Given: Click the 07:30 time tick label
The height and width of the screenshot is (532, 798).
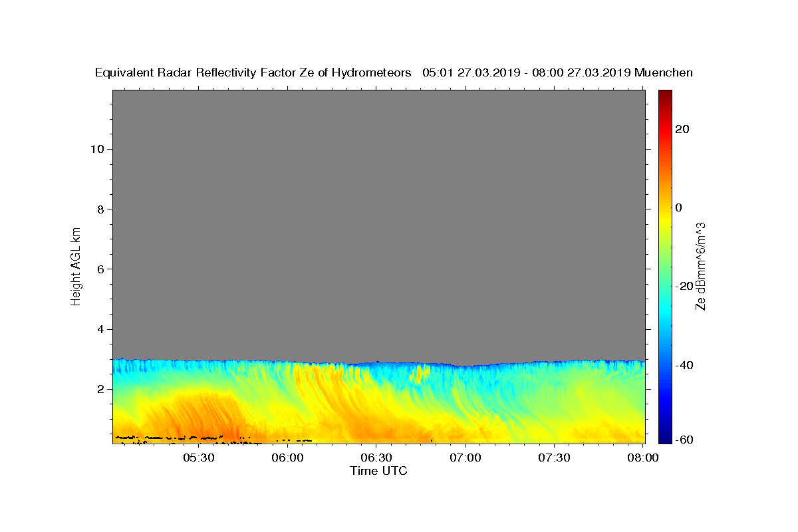Looking at the screenshot, I should 555,458.
